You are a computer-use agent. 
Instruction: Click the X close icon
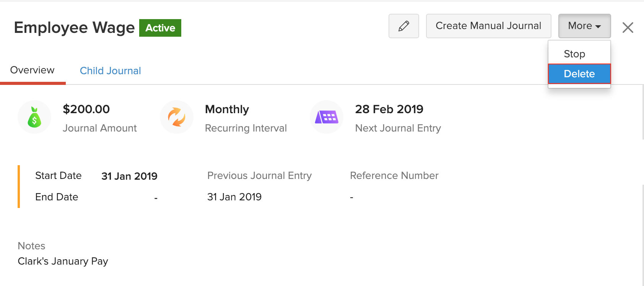pos(628,27)
